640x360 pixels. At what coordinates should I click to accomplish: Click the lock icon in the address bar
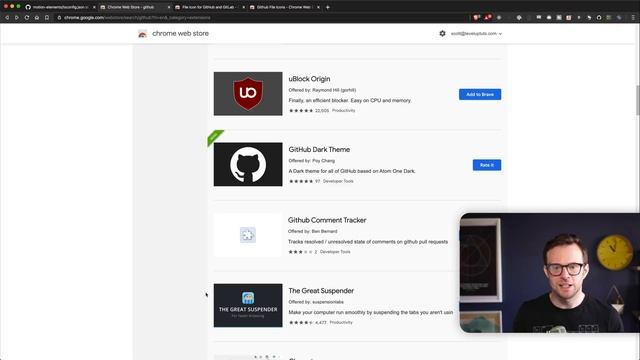pos(59,18)
